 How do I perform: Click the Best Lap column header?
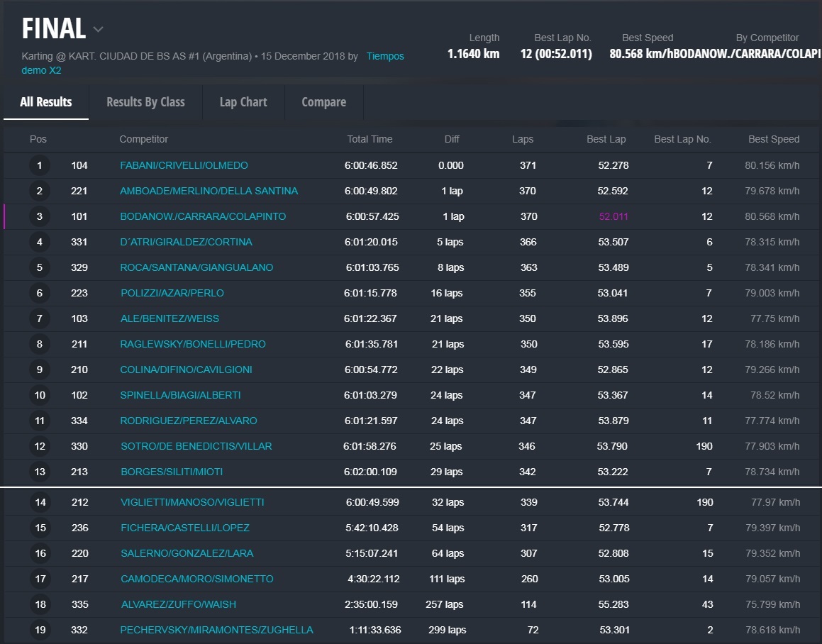[x=606, y=140]
